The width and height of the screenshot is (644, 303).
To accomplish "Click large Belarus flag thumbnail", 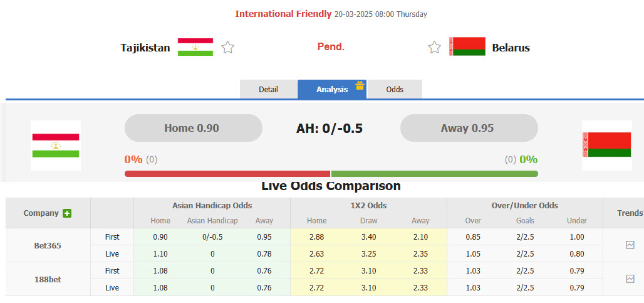I will (x=606, y=146).
